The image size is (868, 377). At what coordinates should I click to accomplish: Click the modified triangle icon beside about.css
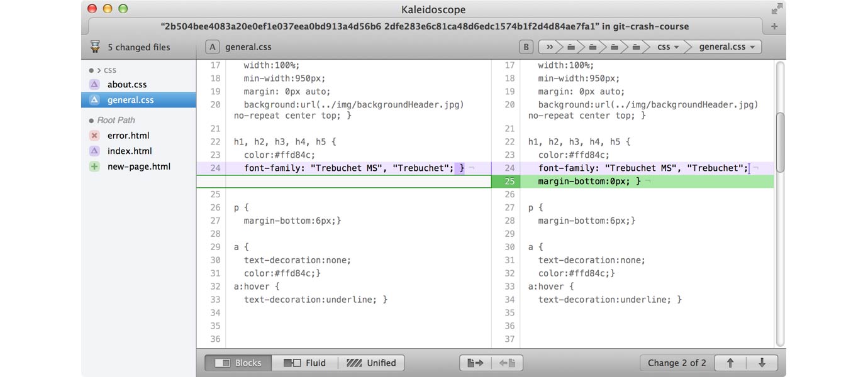[x=96, y=84]
